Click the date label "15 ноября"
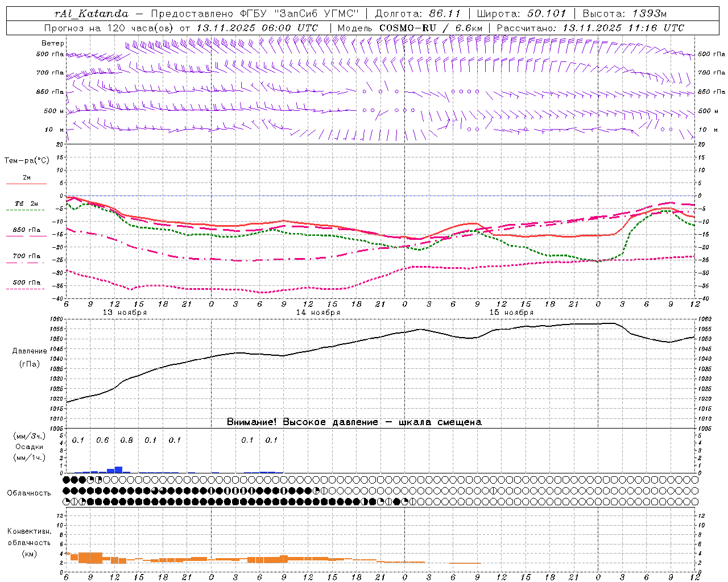This screenshot has width=728, height=582. pos(511,313)
